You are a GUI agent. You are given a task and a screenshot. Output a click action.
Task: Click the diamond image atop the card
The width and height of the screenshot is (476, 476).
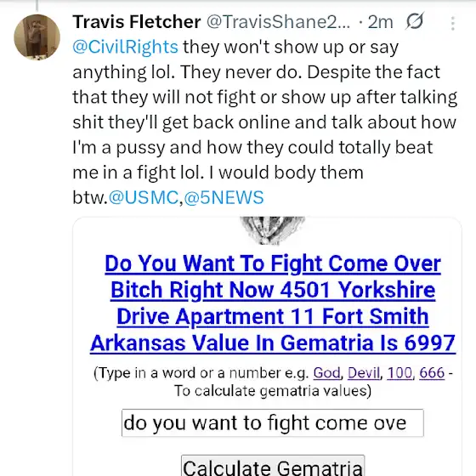[272, 230]
